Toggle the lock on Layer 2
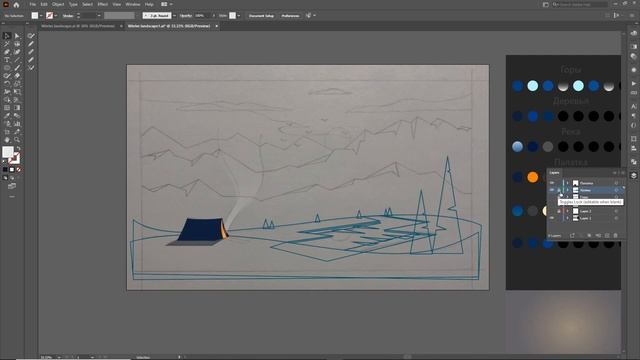 (559, 211)
